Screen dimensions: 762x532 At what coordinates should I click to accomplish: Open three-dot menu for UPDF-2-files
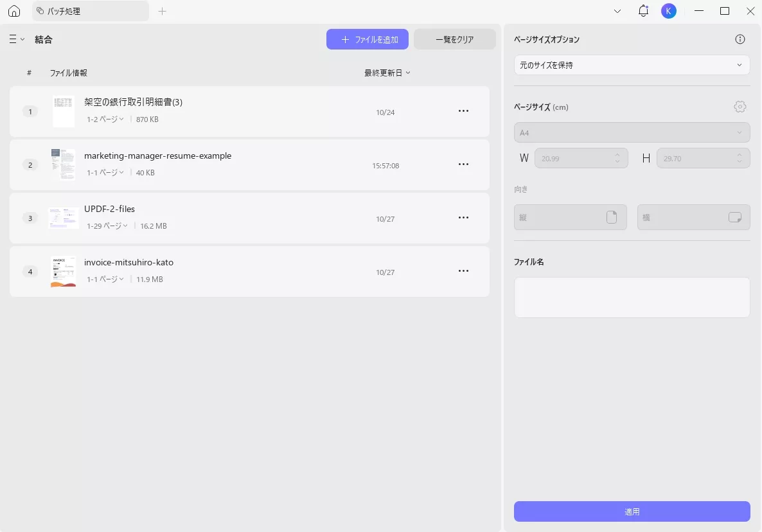463,217
